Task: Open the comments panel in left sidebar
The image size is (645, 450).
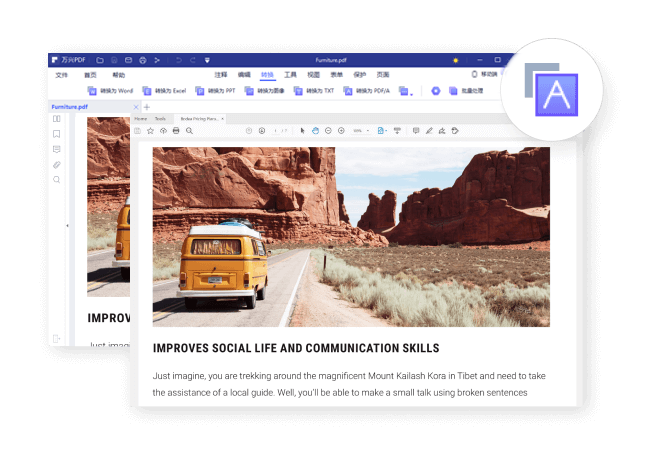Action: point(57,149)
